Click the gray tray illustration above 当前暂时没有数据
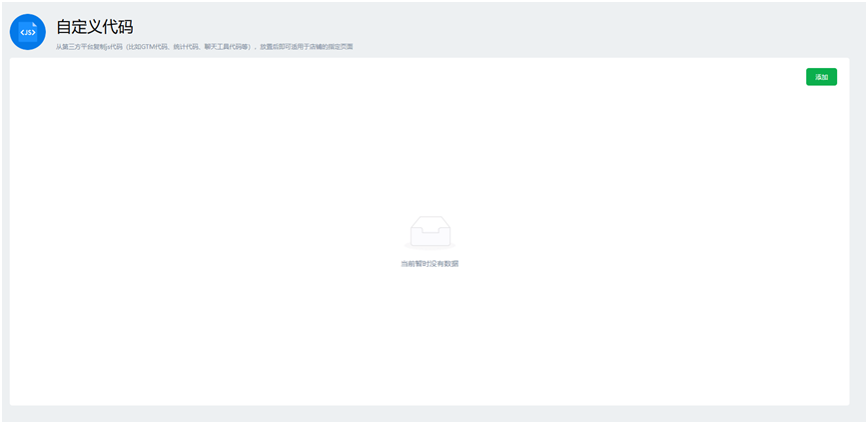This screenshot has width=868, height=424. coord(430,232)
